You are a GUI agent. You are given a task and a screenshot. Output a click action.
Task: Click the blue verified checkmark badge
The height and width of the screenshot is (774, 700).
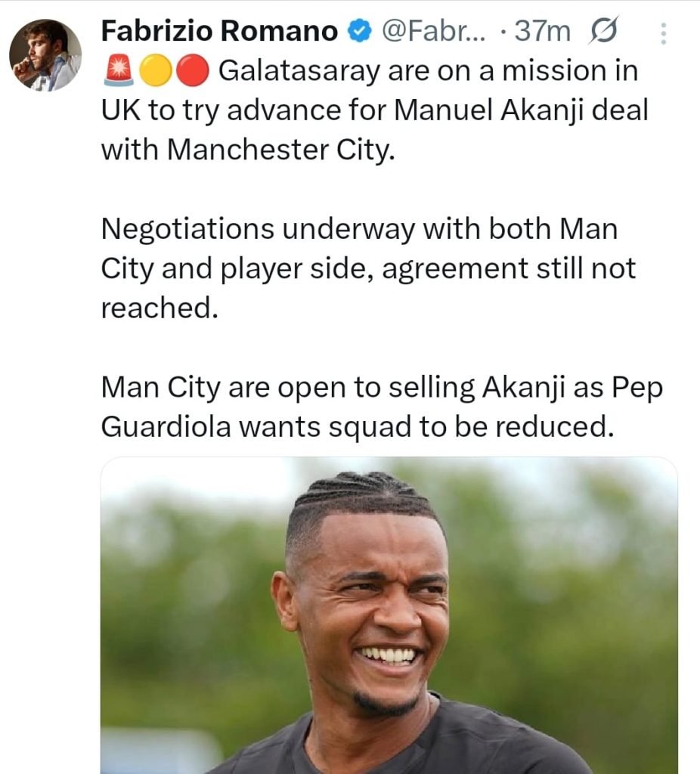359,31
